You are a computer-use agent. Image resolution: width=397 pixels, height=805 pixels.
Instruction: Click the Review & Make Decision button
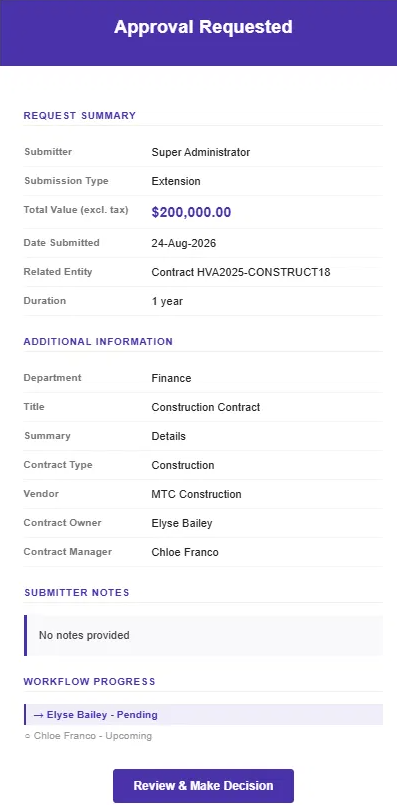(x=203, y=785)
